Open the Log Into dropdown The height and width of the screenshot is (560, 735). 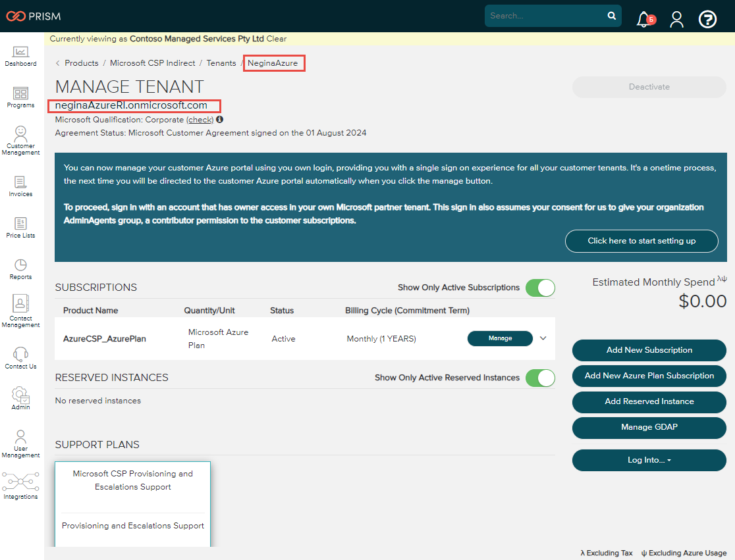coord(649,460)
